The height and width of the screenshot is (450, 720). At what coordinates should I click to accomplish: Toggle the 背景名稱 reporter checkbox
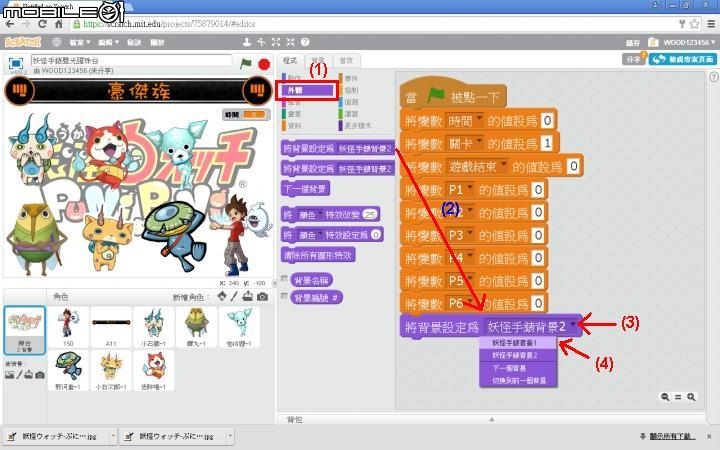[x=284, y=279]
